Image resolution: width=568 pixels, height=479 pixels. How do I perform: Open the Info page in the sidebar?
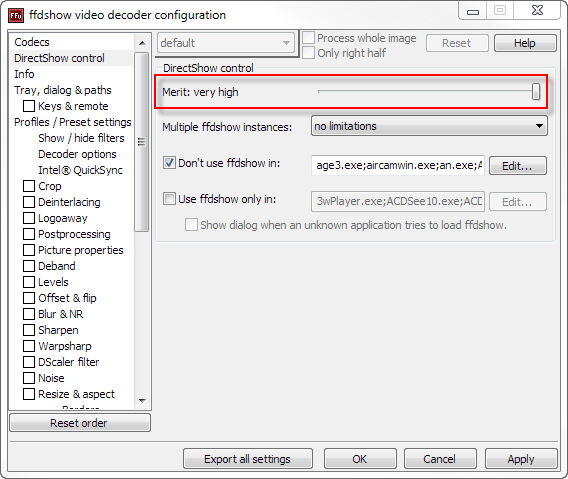tap(24, 74)
